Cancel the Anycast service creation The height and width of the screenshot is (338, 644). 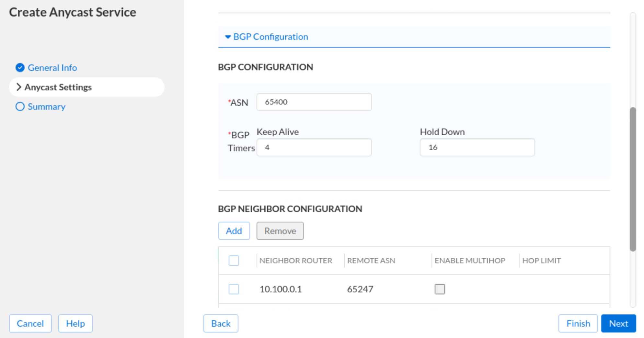coord(30,323)
